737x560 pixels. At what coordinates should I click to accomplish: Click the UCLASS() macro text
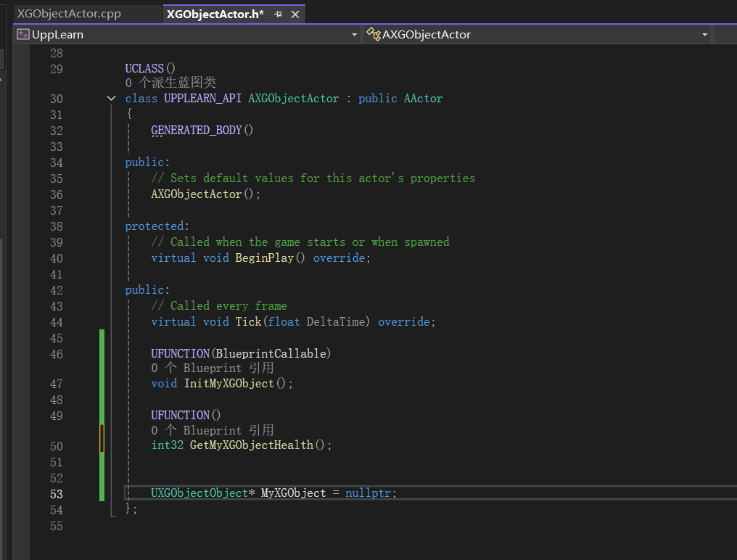pyautogui.click(x=150, y=68)
